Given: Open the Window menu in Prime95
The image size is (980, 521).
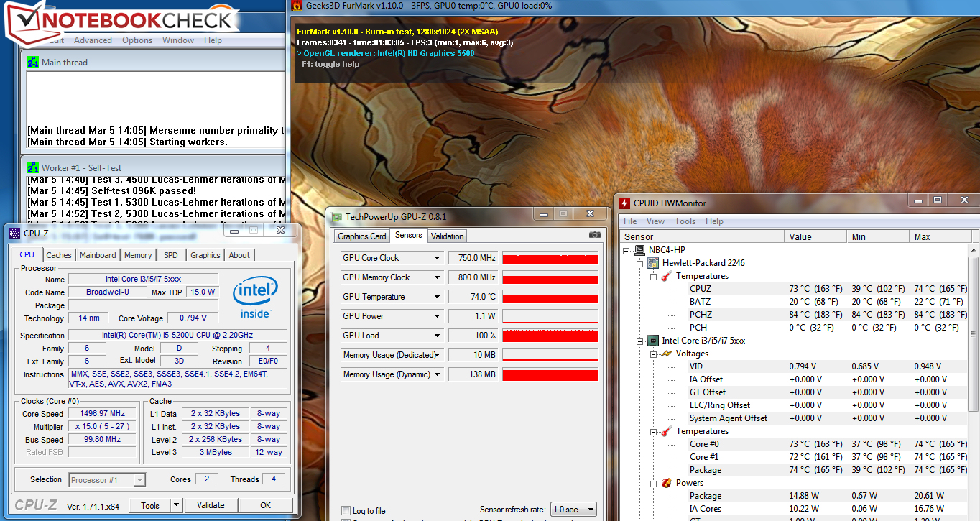Looking at the screenshot, I should point(178,40).
